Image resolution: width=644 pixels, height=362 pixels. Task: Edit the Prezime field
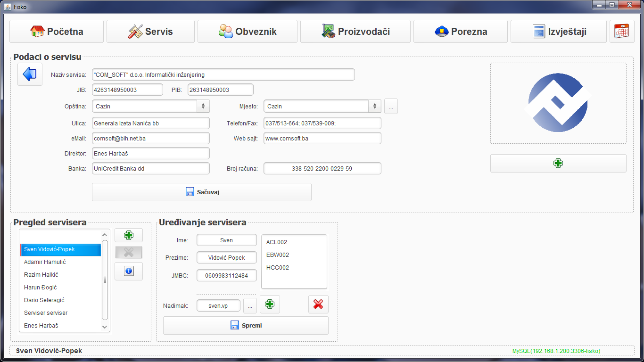(227, 257)
